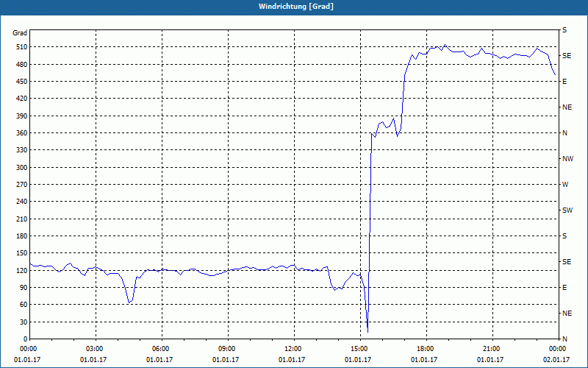The height and width of the screenshot is (368, 588).
Task: Click the 510 value on the y-axis
Action: coord(22,47)
